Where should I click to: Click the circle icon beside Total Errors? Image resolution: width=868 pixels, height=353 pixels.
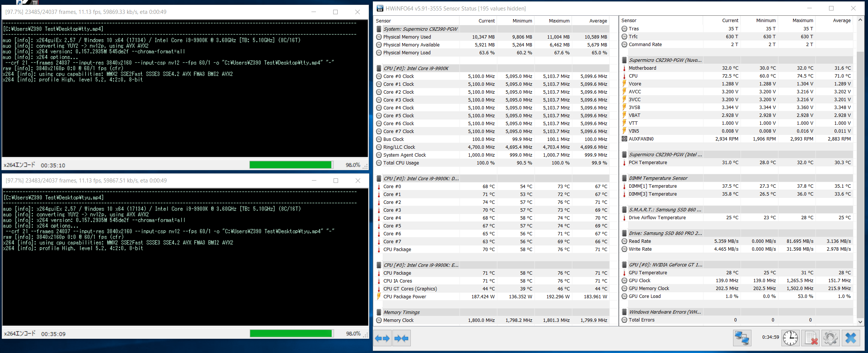pos(624,320)
